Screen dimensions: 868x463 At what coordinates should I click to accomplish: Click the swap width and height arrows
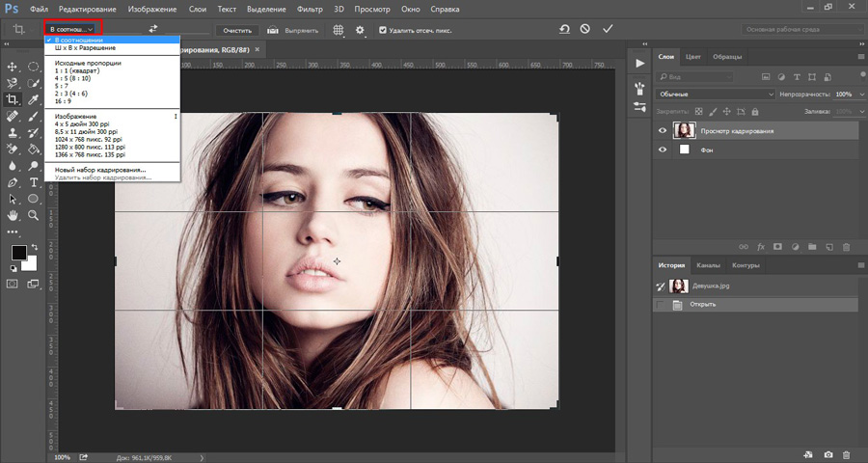152,30
